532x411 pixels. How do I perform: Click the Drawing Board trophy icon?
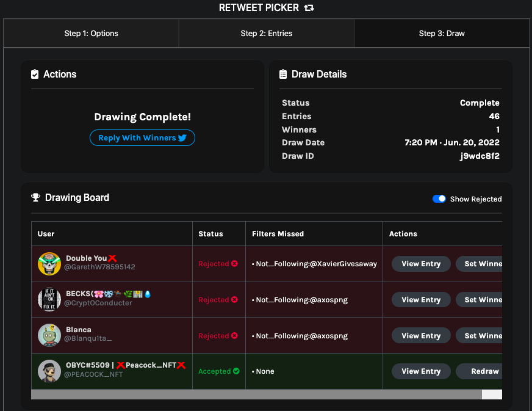click(35, 197)
